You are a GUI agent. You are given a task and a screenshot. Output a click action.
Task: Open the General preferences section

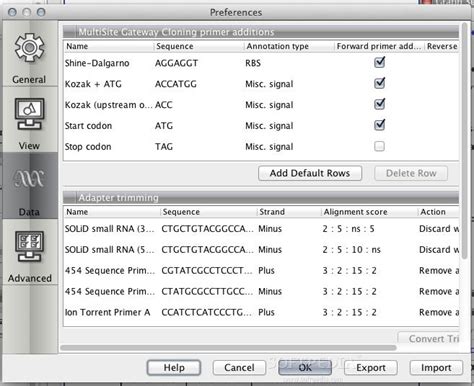(29, 55)
